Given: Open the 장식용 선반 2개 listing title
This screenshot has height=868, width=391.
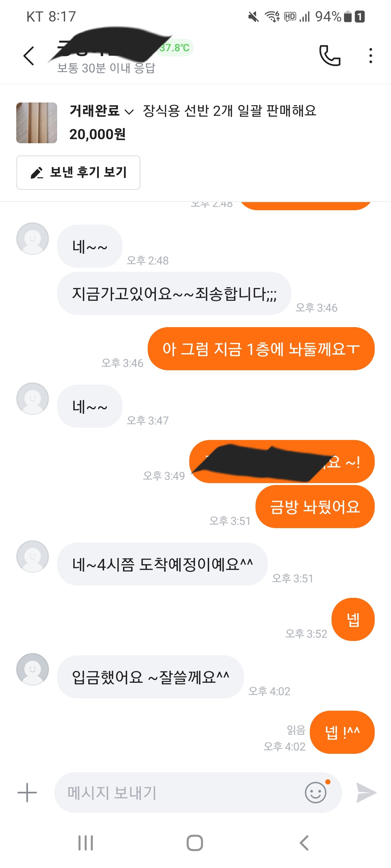Looking at the screenshot, I should 229,111.
